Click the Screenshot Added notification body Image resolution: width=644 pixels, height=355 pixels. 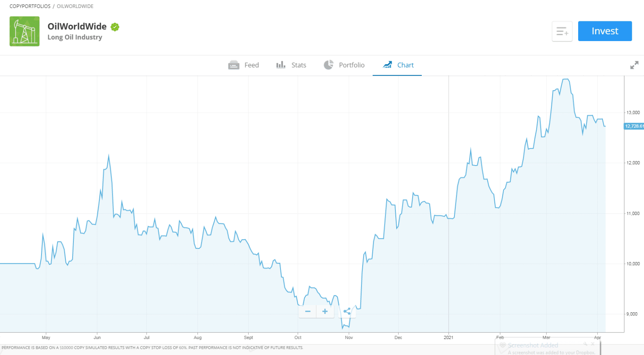coord(545,349)
